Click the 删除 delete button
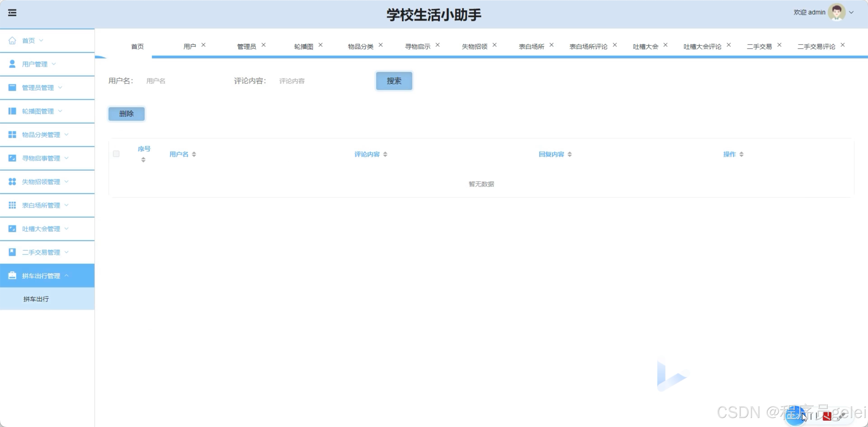The height and width of the screenshot is (427, 868). tap(126, 114)
